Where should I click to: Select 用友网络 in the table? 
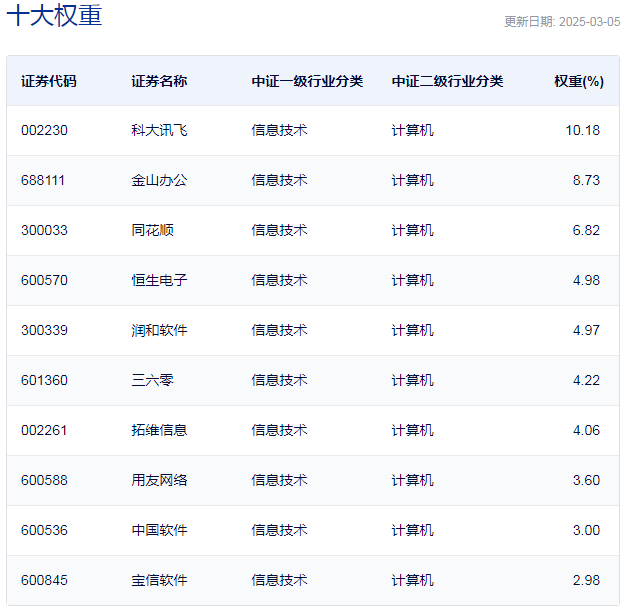point(159,480)
